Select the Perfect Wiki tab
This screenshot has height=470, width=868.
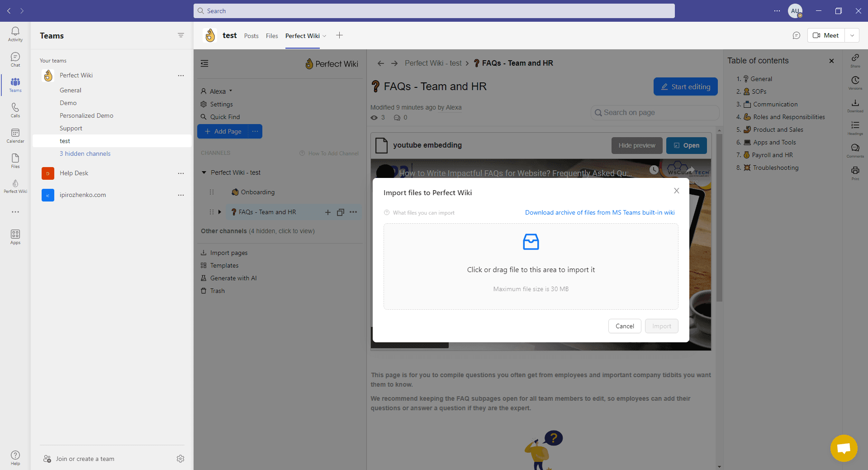point(302,36)
